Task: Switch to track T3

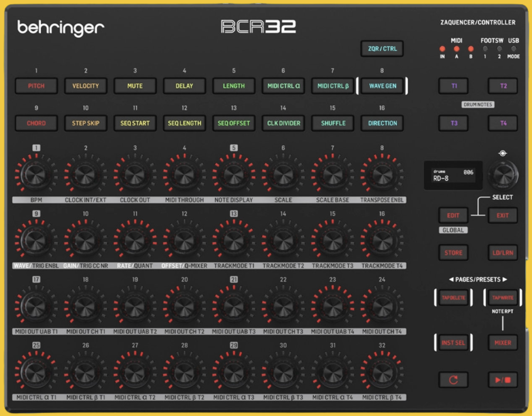Action: click(453, 123)
